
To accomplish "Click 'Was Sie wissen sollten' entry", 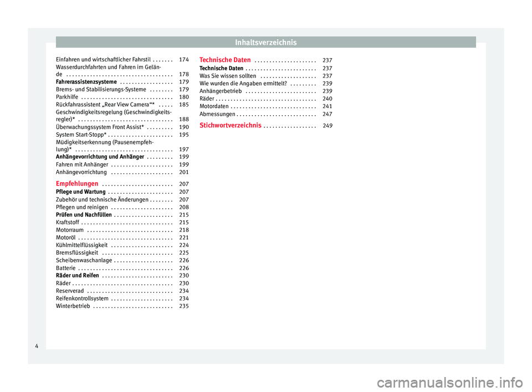I will (266, 76).
